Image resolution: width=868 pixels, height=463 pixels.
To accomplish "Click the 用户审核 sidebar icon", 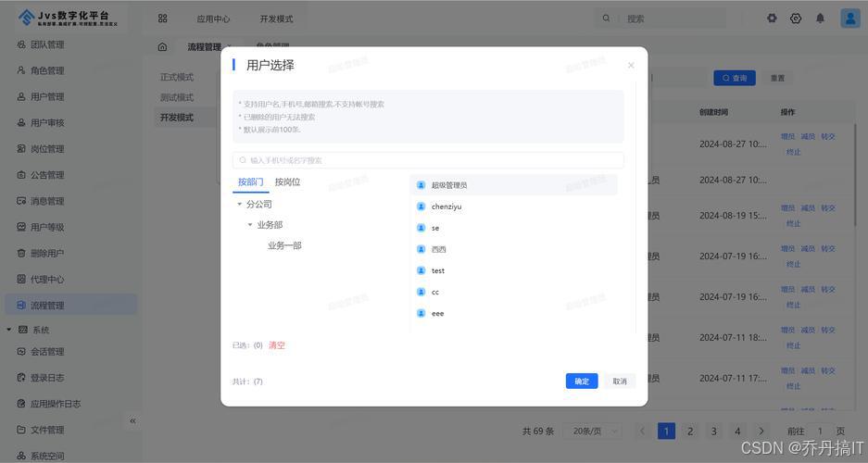I will pos(21,122).
